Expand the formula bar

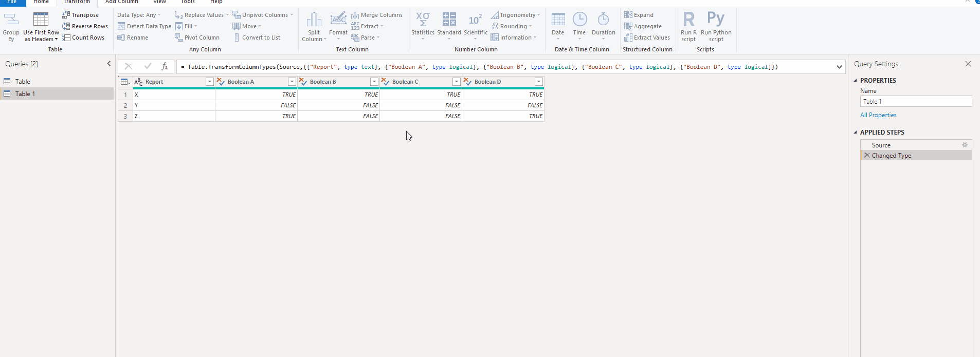[x=839, y=67]
